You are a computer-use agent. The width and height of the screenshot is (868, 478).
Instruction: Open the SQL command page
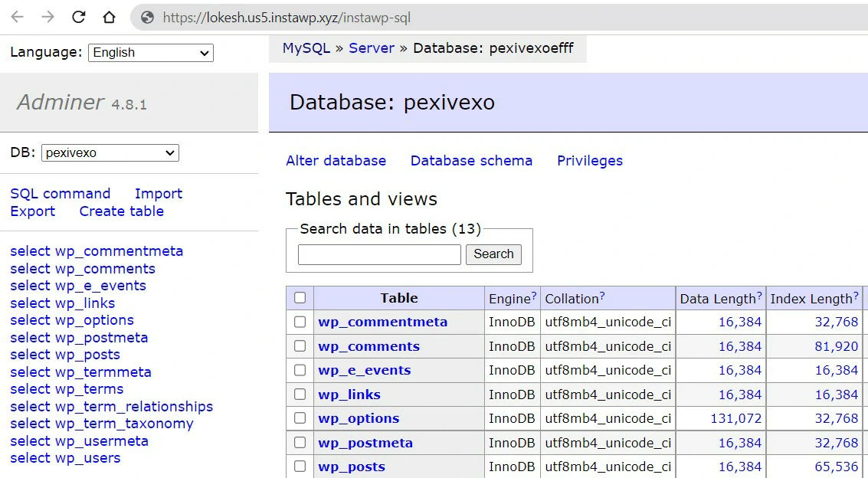(61, 194)
